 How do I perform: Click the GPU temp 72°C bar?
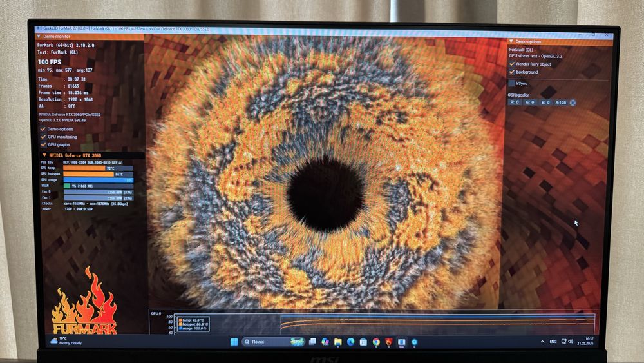[x=98, y=168]
